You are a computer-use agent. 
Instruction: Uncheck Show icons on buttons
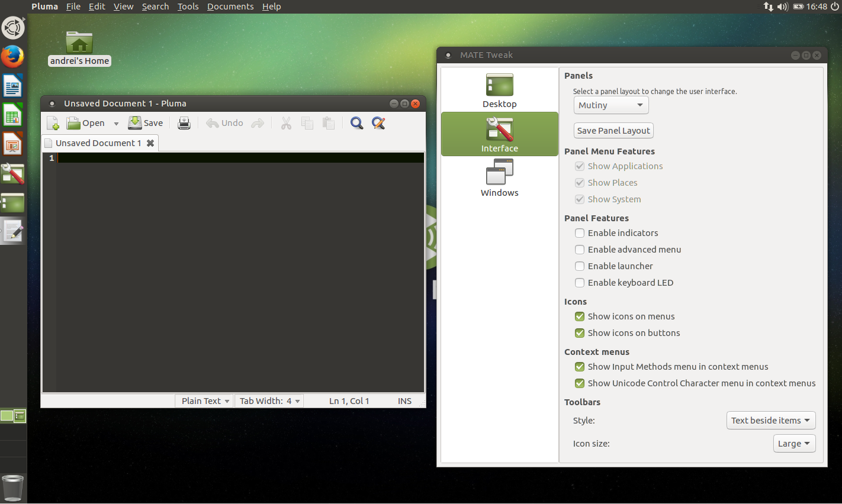tap(580, 333)
